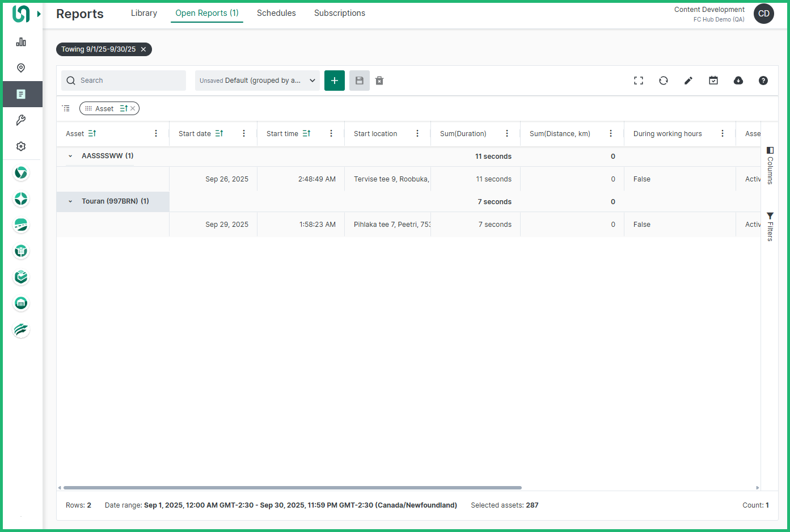Switch to the Schedules tab
The width and height of the screenshot is (790, 532).
click(x=276, y=13)
